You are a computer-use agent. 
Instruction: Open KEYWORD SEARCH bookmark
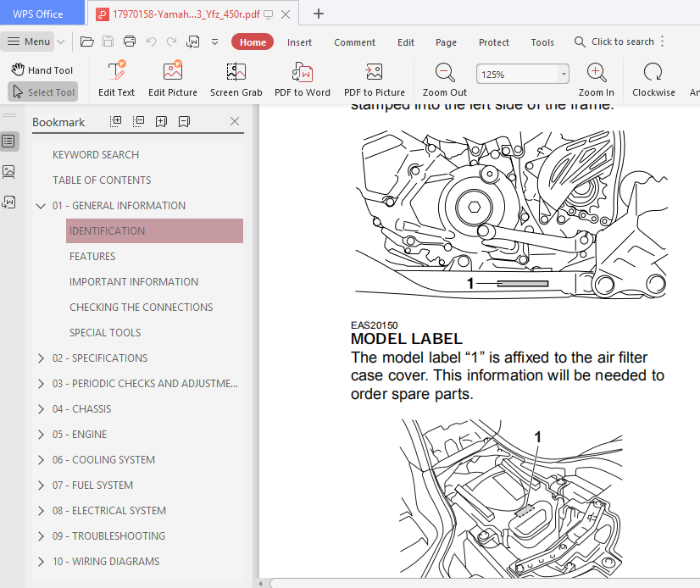96,155
